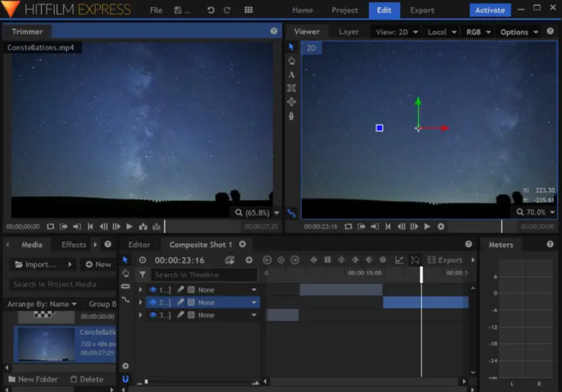
Task: Select the Hand tool in Viewer toolbar
Action: (x=291, y=60)
